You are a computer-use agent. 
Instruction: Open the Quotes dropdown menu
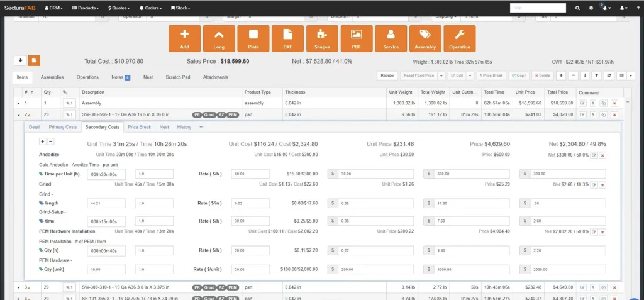(119, 8)
